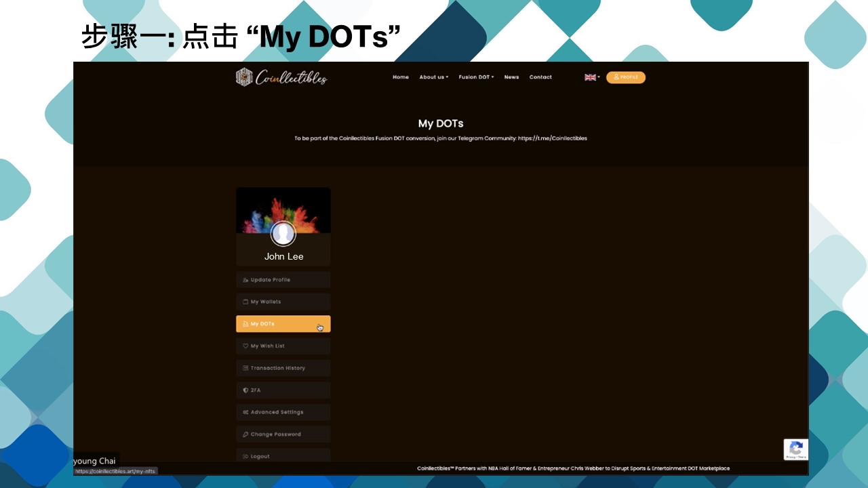Expand the Fusion DOT dropdown
The height and width of the screenshot is (488, 868).
[476, 77]
